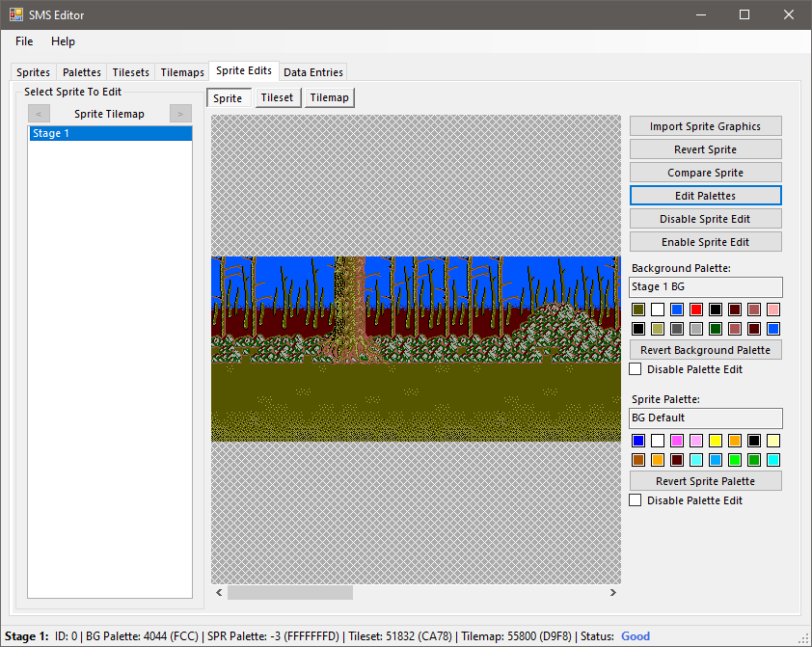The height and width of the screenshot is (647, 812).
Task: Maximize the SMS Editor window
Action: click(x=744, y=14)
